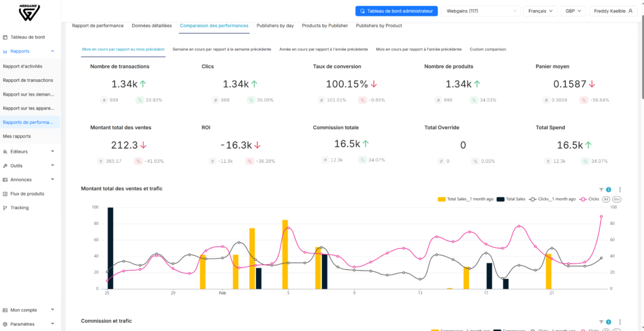Image resolution: width=644 pixels, height=331 pixels.
Task: Open the three-dot menu of sales chart
Action: pyautogui.click(x=619, y=189)
